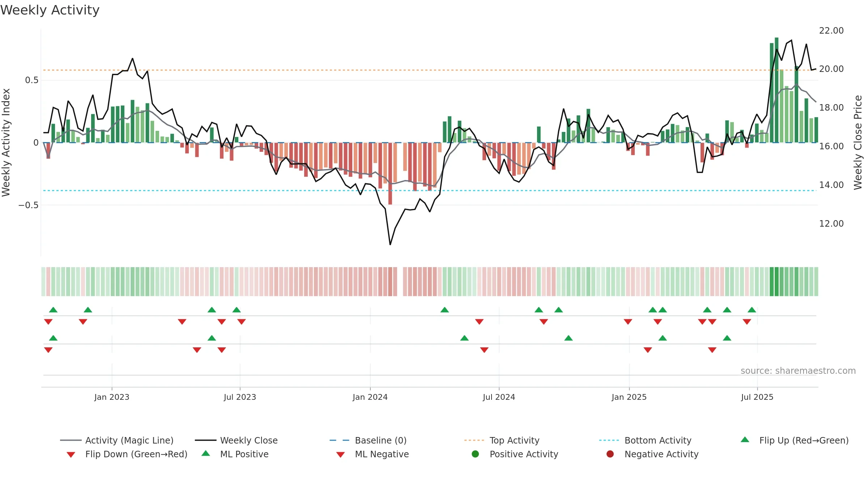868x488 pixels.
Task: Click the green ML Positive triangle legend icon
Action: [x=206, y=453]
